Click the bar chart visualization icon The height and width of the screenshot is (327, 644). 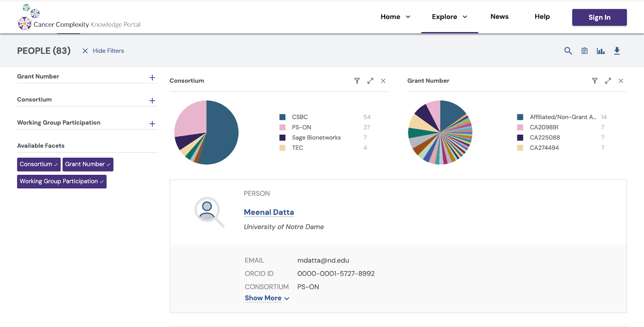[x=601, y=51]
